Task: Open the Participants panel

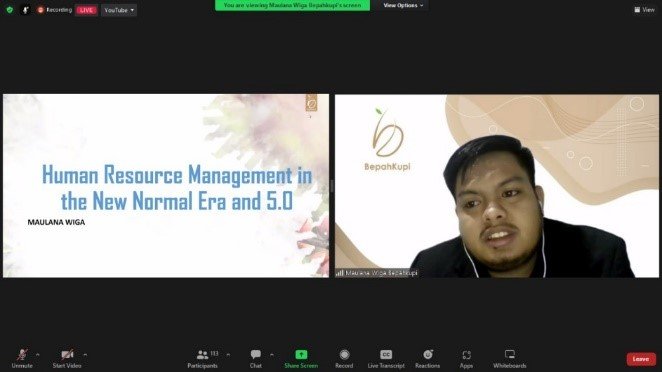Action: 203,358
